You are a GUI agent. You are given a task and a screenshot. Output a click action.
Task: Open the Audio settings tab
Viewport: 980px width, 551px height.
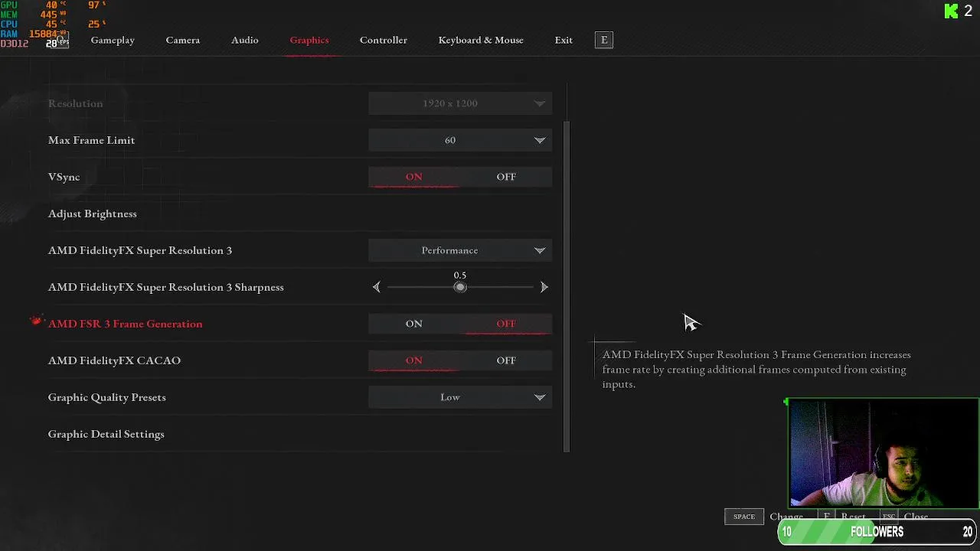coord(245,40)
